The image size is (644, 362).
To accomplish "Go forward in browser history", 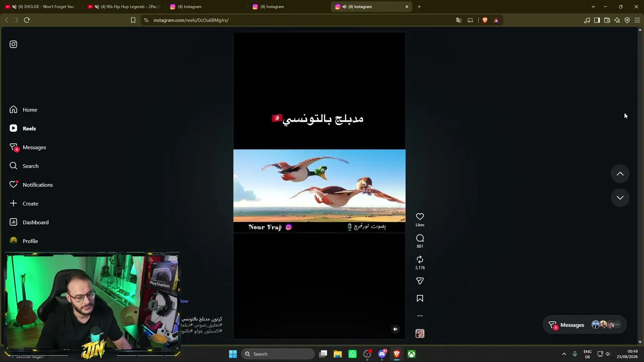I will 17,20.
